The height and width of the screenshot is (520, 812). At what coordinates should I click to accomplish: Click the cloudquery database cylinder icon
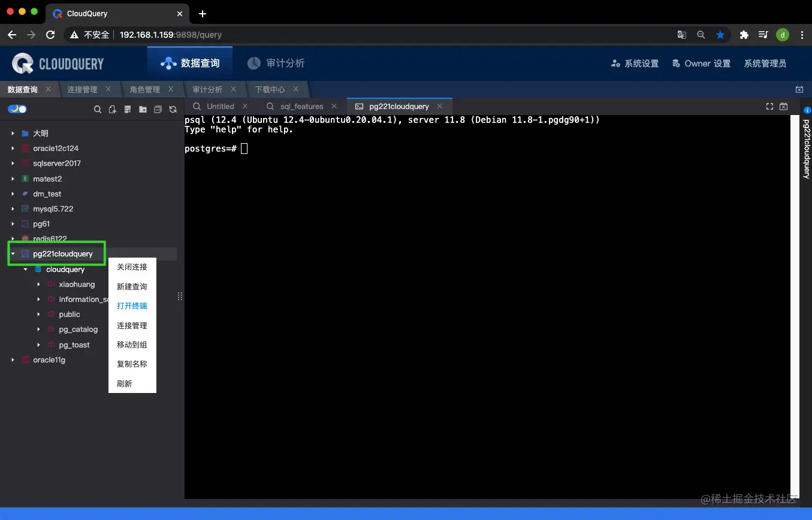point(38,269)
